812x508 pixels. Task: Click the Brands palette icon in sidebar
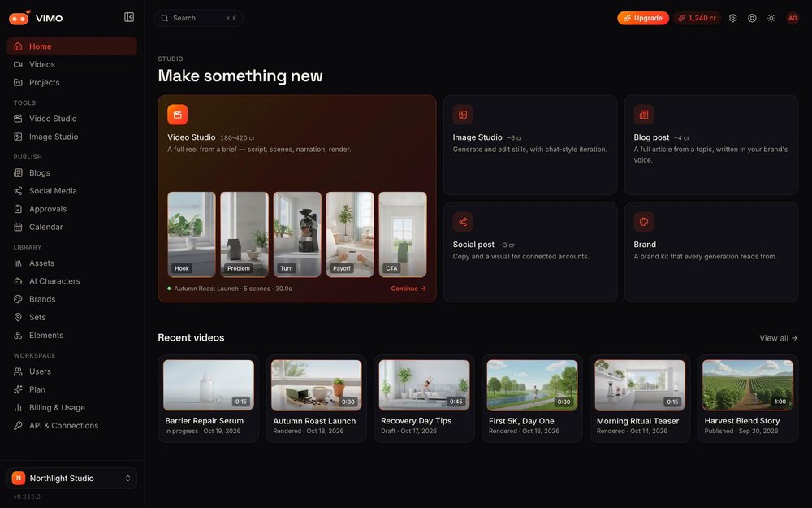[18, 299]
